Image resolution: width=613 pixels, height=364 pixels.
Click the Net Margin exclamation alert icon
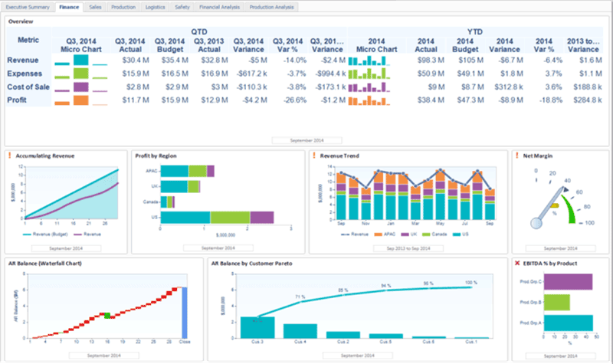[x=516, y=156]
